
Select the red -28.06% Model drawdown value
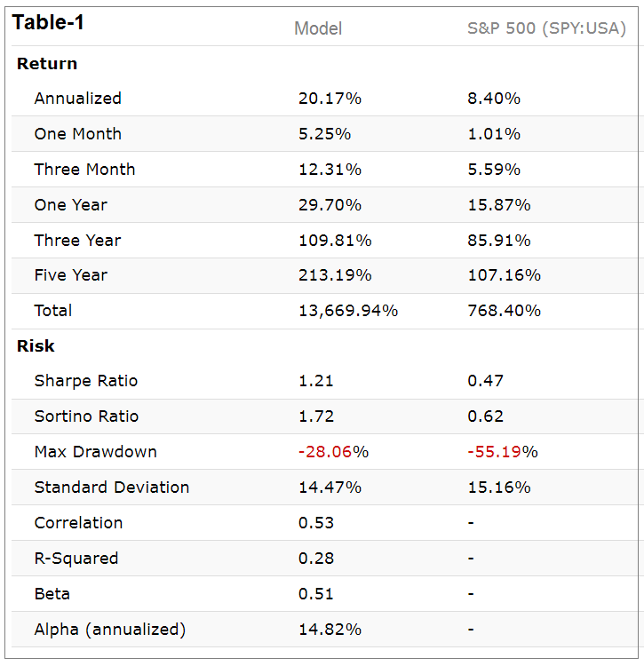click(333, 452)
